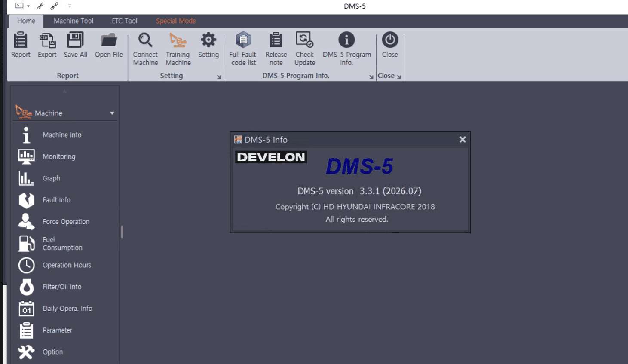Image resolution: width=628 pixels, height=364 pixels.
Task: Click the sidebar splitter handle
Action: click(x=122, y=232)
